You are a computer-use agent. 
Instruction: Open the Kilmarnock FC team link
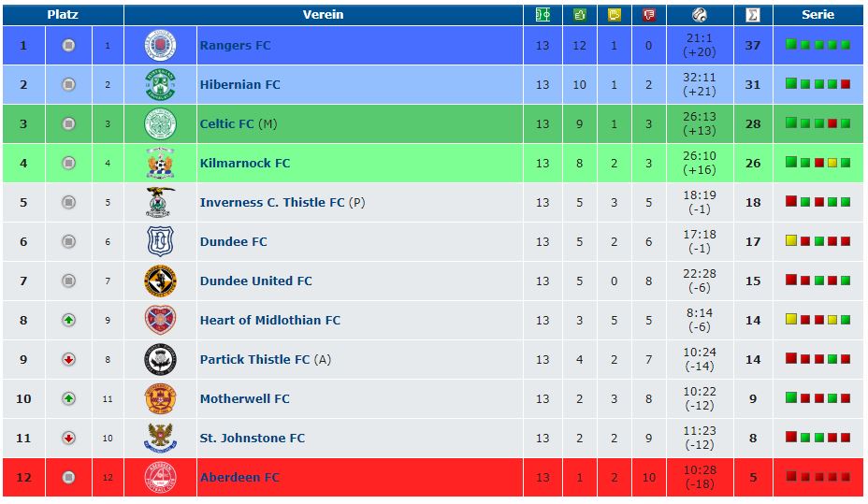(245, 164)
